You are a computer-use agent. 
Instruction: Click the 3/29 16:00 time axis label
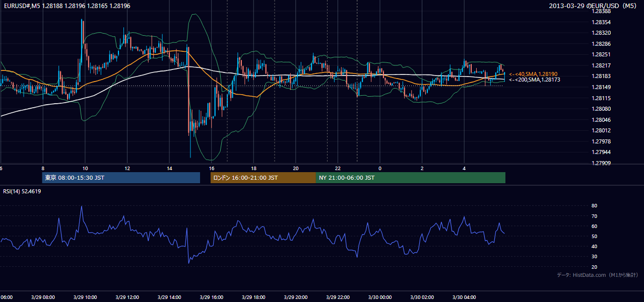point(212,297)
